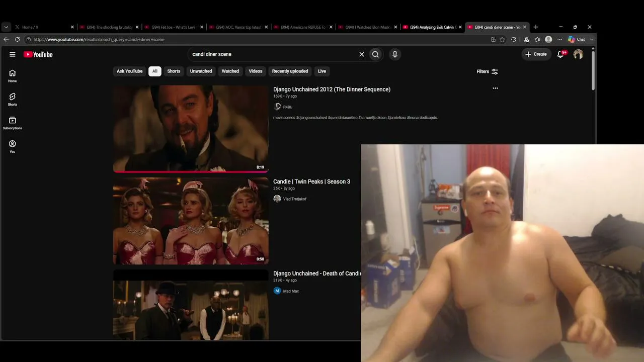Focus the YouTube search input field
The image size is (644, 362).
point(273,54)
